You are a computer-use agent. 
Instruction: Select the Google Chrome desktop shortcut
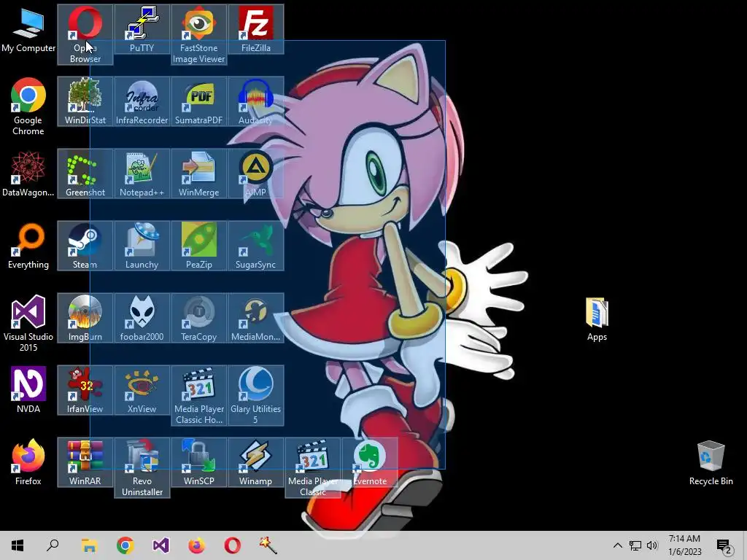coord(28,106)
